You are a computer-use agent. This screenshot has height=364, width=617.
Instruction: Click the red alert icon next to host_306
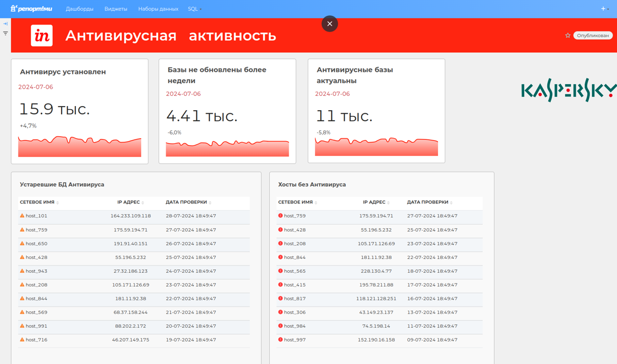[280, 312]
